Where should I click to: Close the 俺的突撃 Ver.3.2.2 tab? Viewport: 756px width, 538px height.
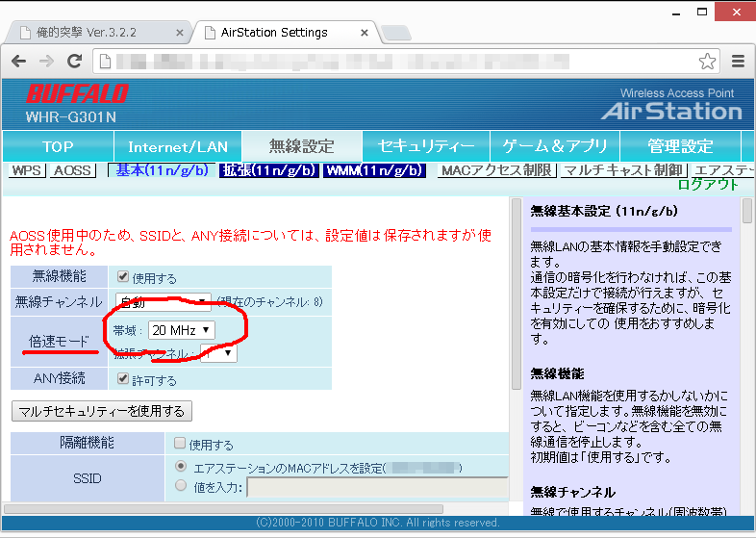(180, 33)
